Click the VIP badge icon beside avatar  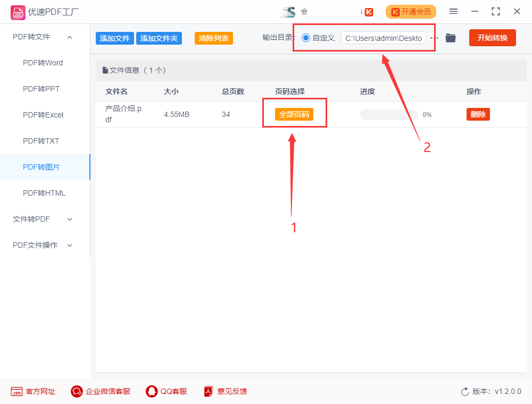point(369,12)
